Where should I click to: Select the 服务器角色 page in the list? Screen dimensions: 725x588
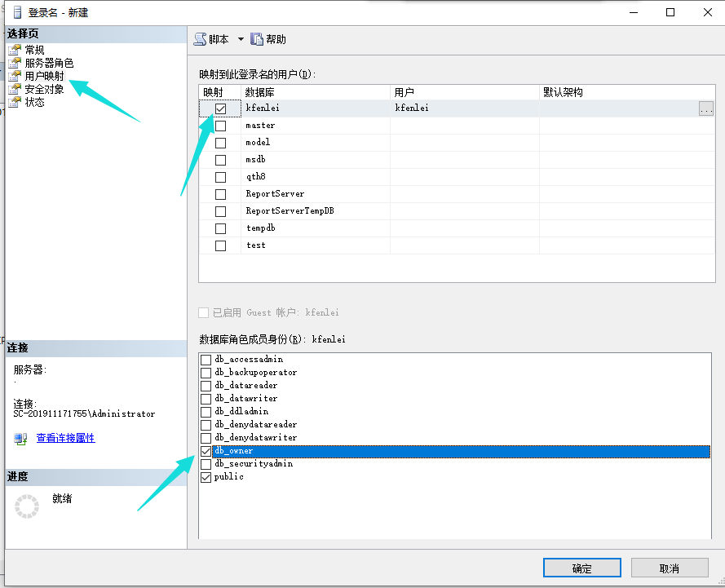tap(49, 63)
